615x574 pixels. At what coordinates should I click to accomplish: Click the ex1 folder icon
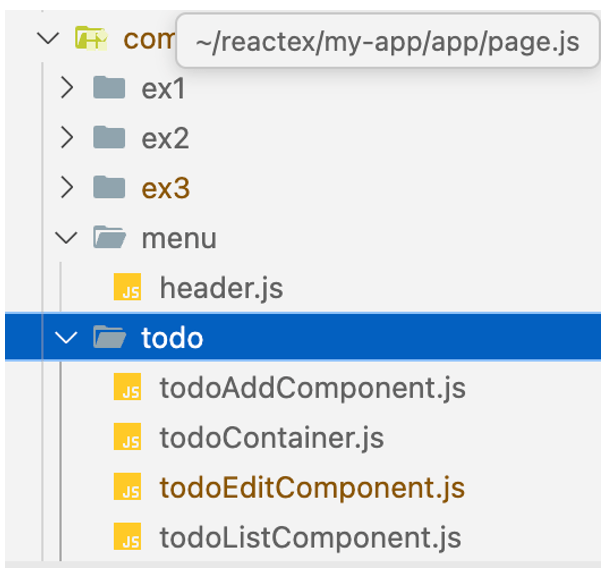click(x=108, y=89)
